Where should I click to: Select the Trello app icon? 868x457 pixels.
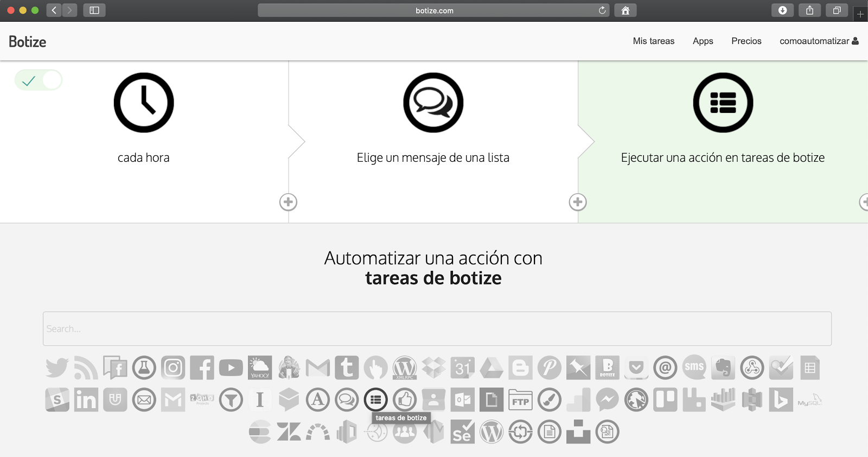(x=665, y=400)
